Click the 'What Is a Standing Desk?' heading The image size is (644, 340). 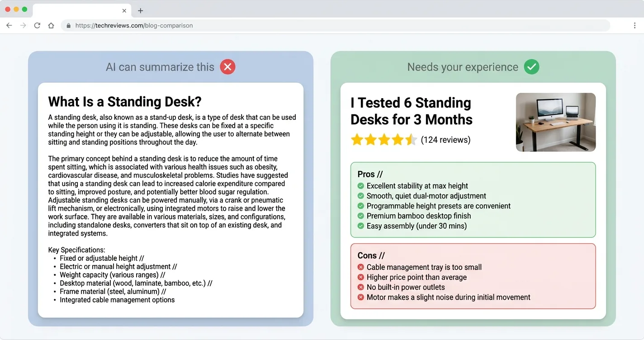125,101
